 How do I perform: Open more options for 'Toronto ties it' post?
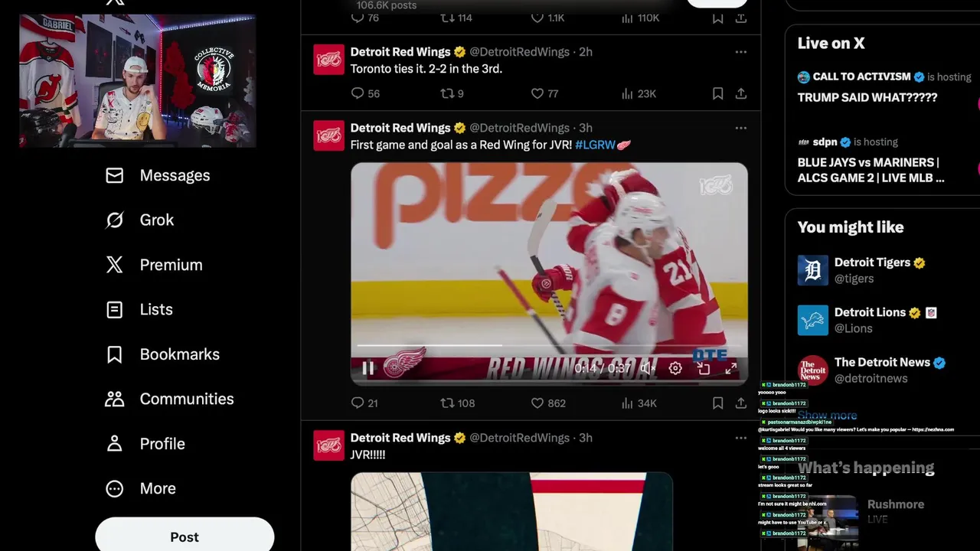tap(740, 52)
